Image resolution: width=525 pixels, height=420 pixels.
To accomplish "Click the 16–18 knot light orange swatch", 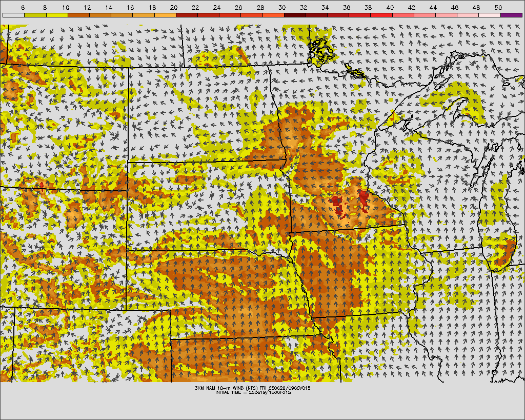I will click(144, 15).
